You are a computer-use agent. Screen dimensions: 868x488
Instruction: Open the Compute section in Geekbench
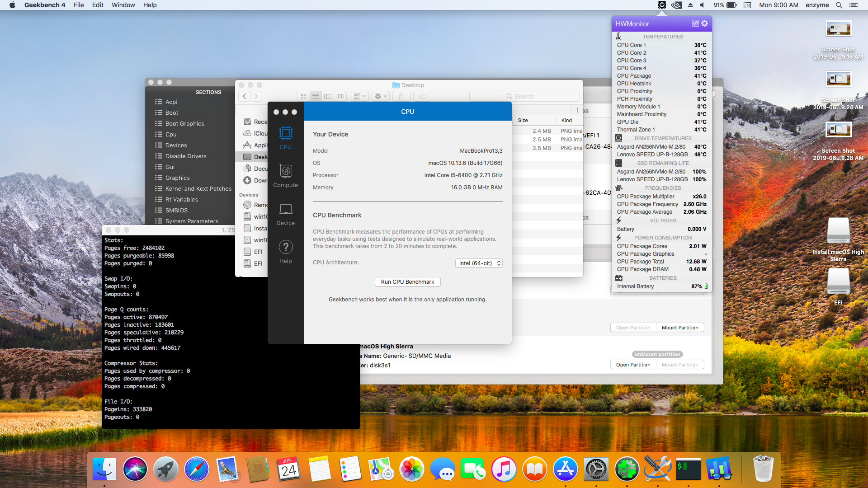[285, 172]
